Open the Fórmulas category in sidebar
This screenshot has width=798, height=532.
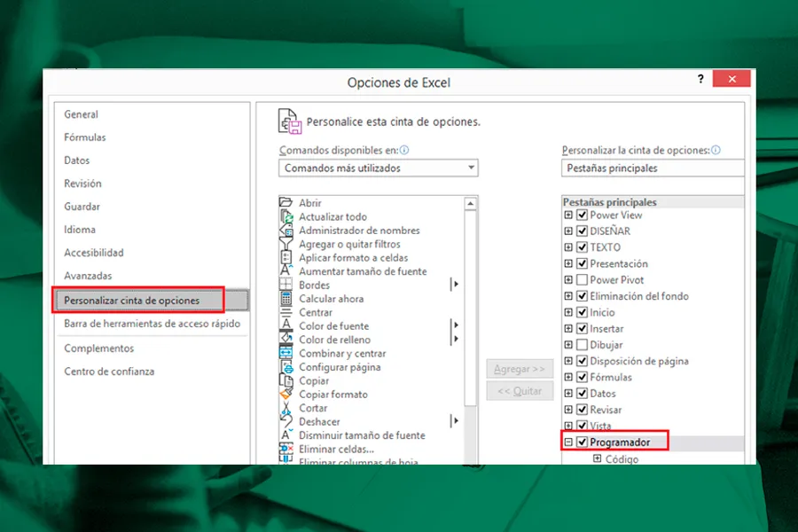85,137
